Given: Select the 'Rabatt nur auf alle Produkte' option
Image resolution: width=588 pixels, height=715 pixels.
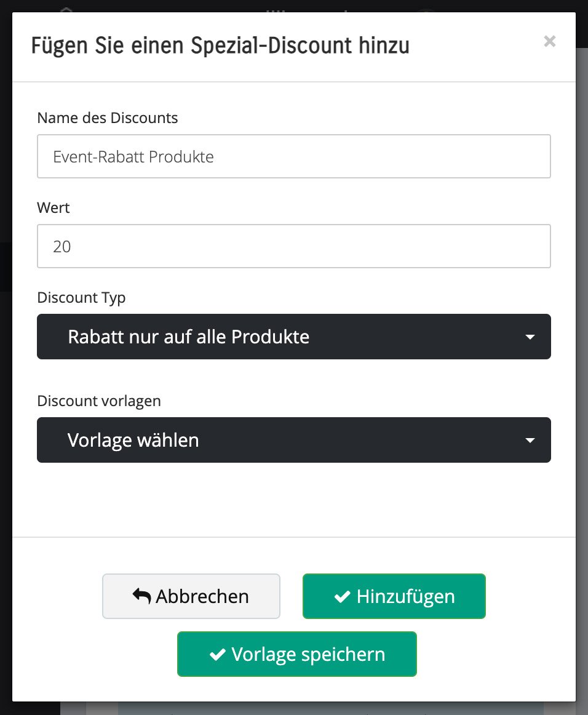Looking at the screenshot, I should point(294,337).
